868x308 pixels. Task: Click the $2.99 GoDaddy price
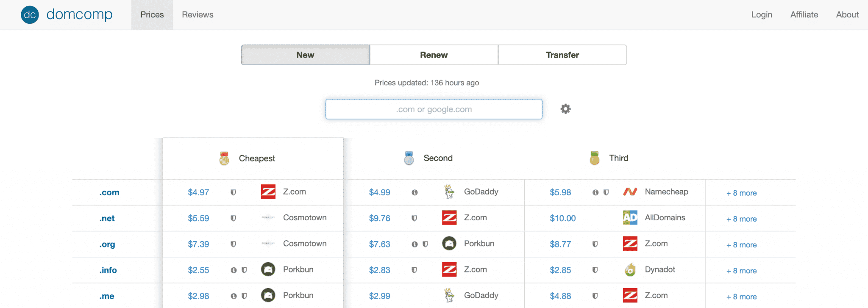point(379,296)
